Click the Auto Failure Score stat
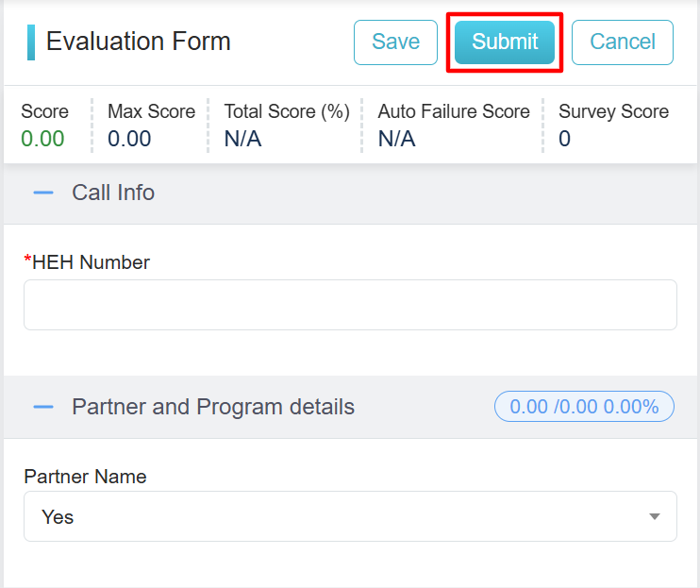This screenshot has width=700, height=588. (x=453, y=125)
